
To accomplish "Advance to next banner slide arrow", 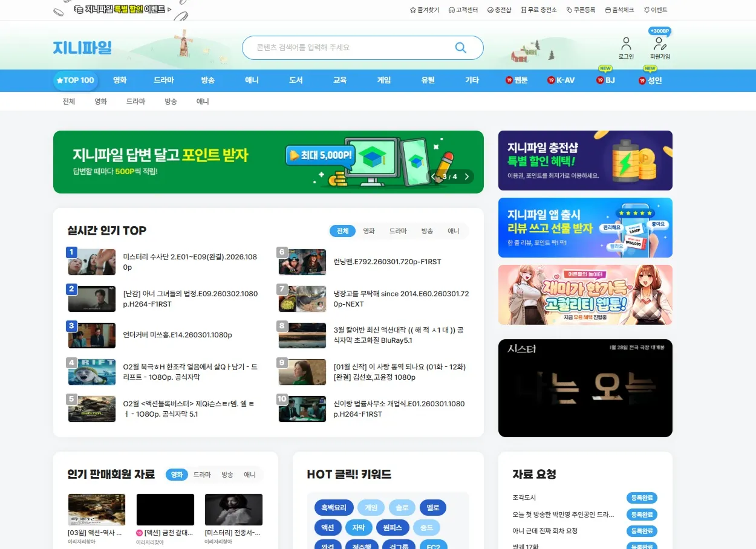I will (466, 177).
